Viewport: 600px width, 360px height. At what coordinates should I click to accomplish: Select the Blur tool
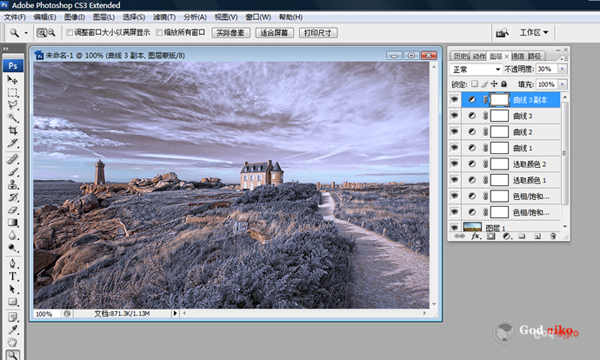coord(12,235)
